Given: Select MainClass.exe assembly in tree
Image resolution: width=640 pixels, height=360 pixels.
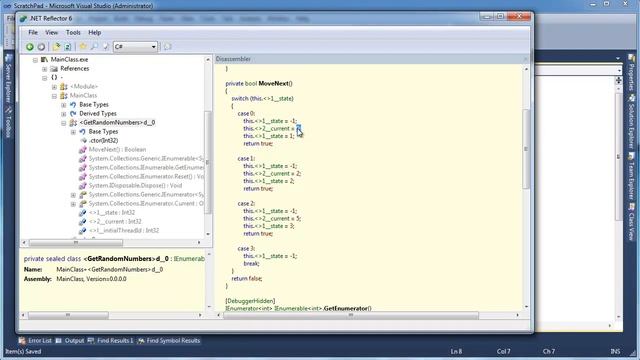Looking at the screenshot, I should coord(69,60).
